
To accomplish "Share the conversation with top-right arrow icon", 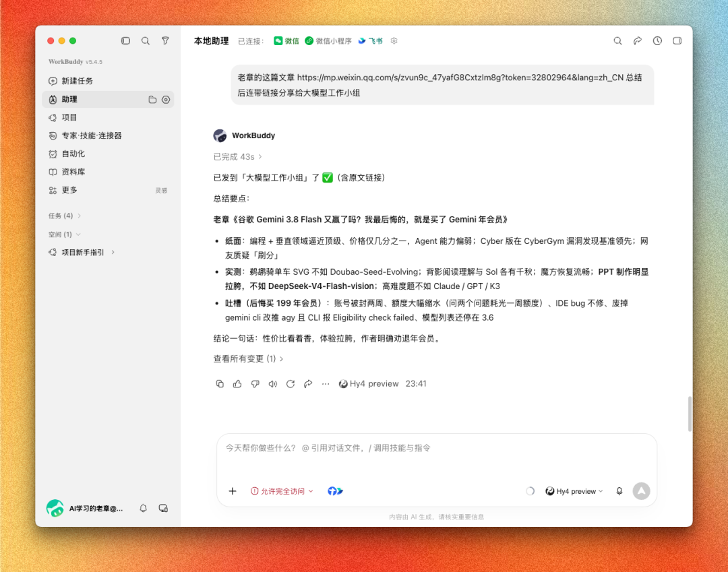I will (x=638, y=41).
